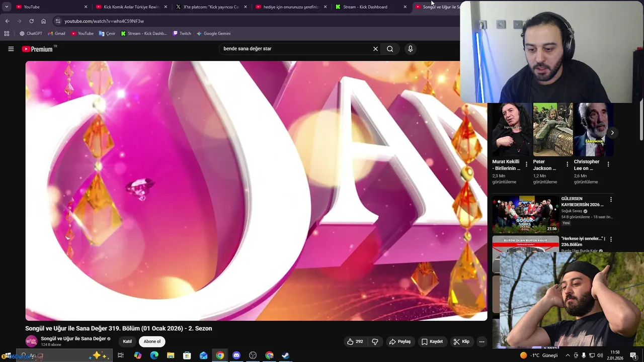The image size is (644, 362).
Task: Open Songül ve Uğur ile Sana Değer channel
Action: (x=73, y=339)
